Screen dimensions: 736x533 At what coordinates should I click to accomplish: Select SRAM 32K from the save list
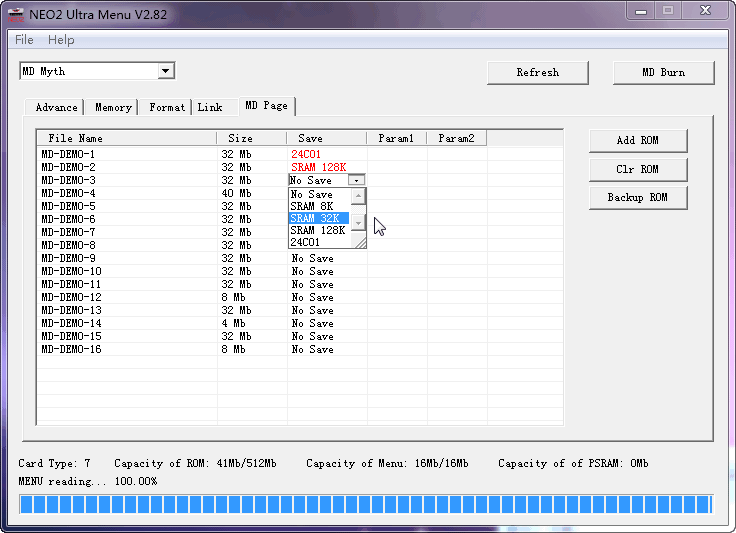point(317,218)
